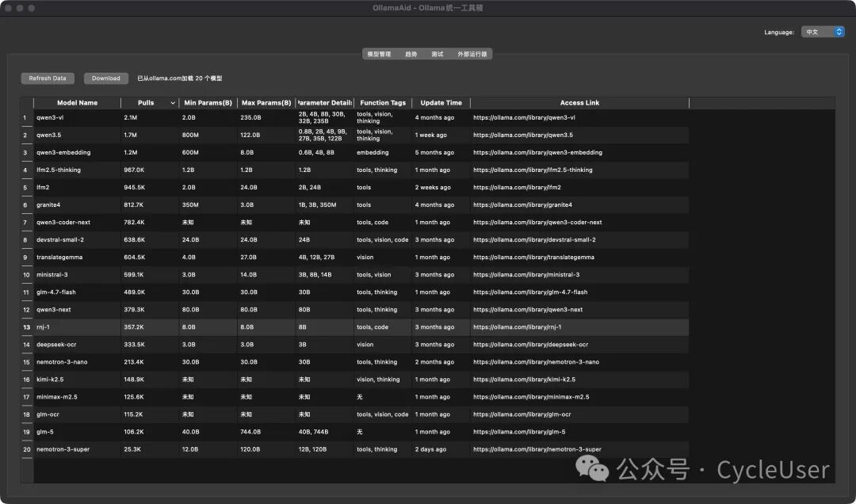Viewport: 856px width, 504px height.
Task: Select the lfm2 model name cell
Action: 77,187
